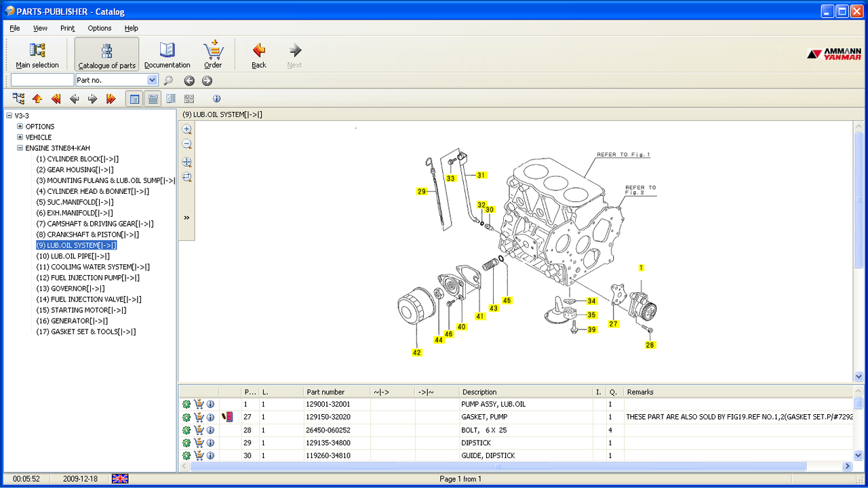Click green gear icon for part 129001-32001
The height and width of the screenshot is (488, 868).
(186, 404)
